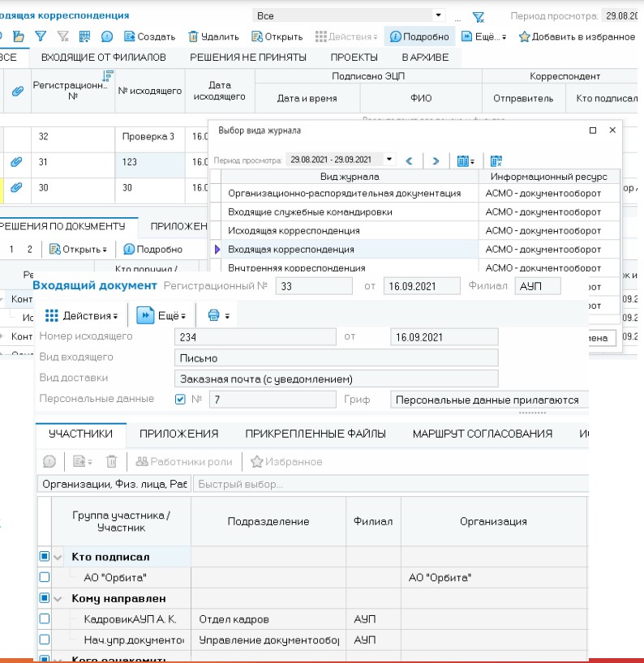Image resolution: width=644 pixels, height=663 pixels.
Task: Click Добавить в избранное
Action: point(577,36)
